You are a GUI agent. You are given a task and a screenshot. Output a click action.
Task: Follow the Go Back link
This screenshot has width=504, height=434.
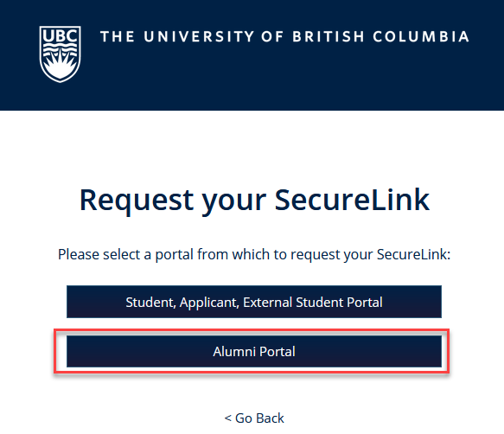coord(254,418)
